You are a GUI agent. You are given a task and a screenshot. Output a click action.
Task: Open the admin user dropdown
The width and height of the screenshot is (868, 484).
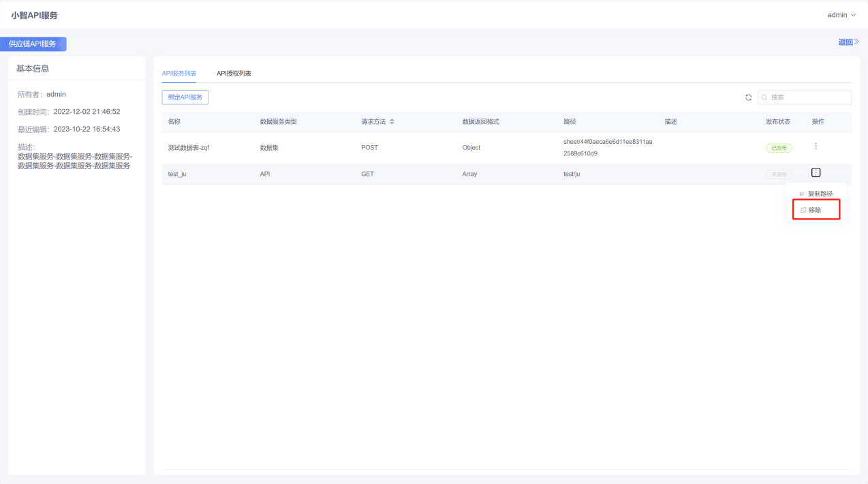point(841,15)
